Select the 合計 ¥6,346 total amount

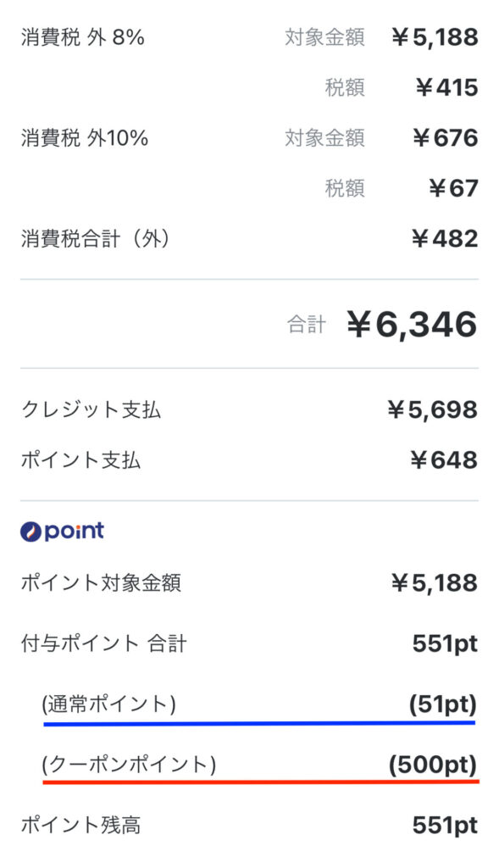coord(412,324)
